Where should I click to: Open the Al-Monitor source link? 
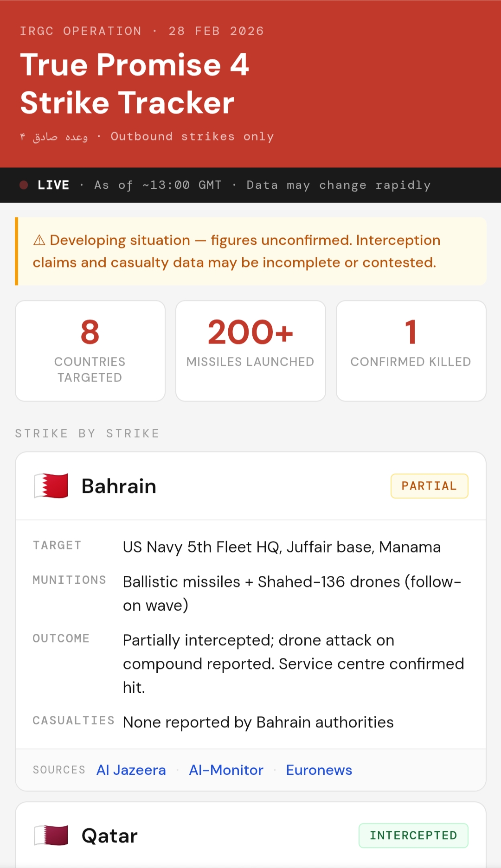(226, 770)
